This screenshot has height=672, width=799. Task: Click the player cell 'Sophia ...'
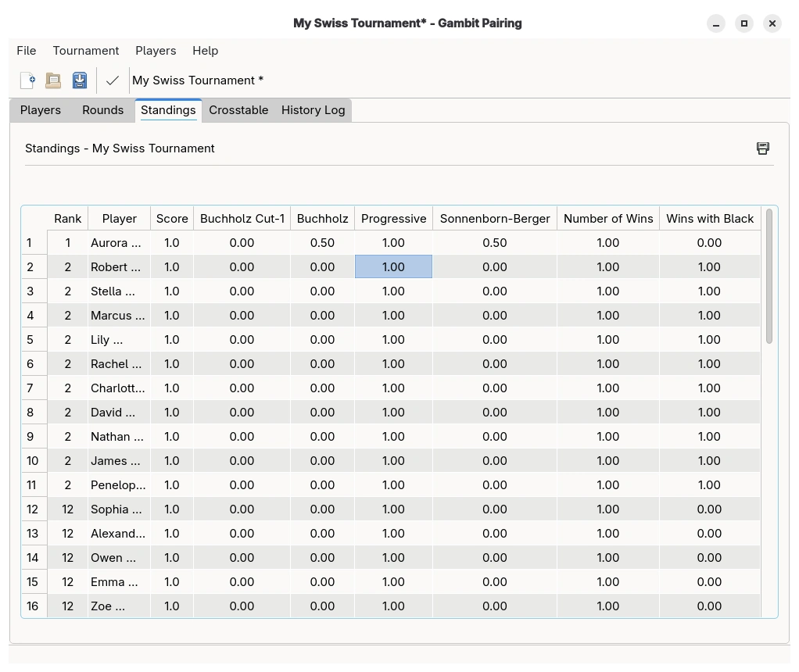(120, 509)
